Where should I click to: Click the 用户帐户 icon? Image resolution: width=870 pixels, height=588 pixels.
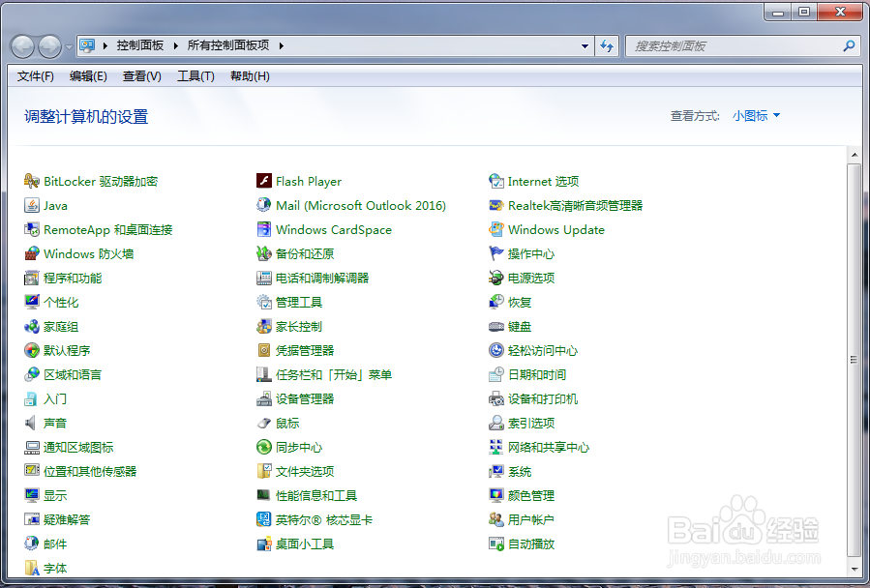495,519
